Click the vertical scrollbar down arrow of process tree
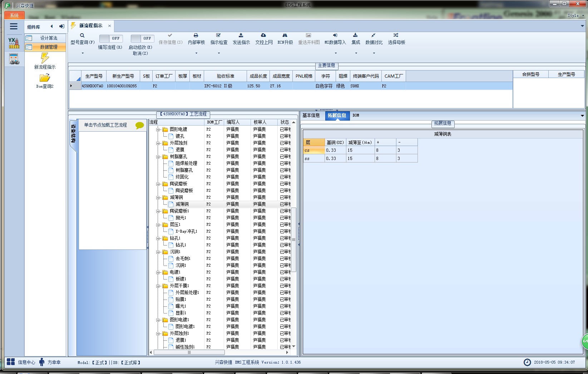 point(294,346)
